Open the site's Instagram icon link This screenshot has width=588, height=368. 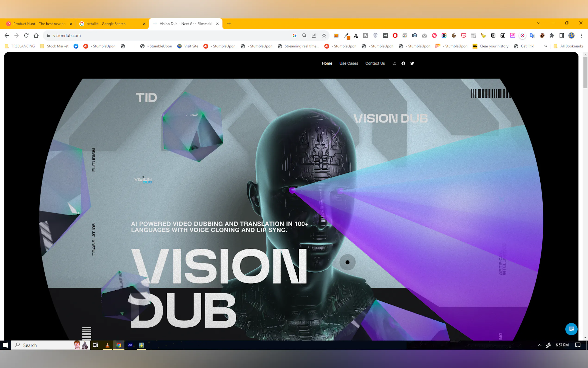(394, 63)
